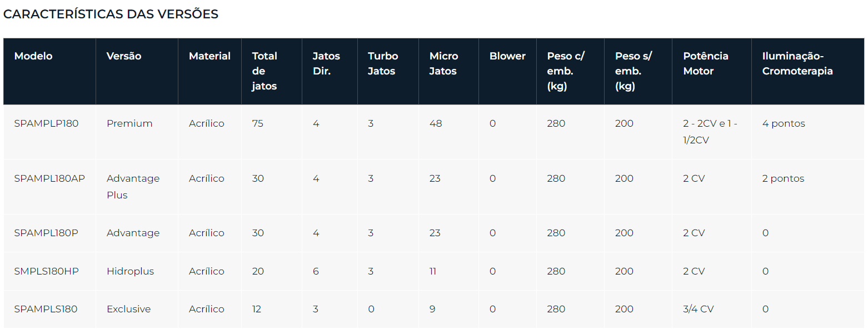Click the Versão column header
The image size is (868, 329).
click(x=137, y=71)
